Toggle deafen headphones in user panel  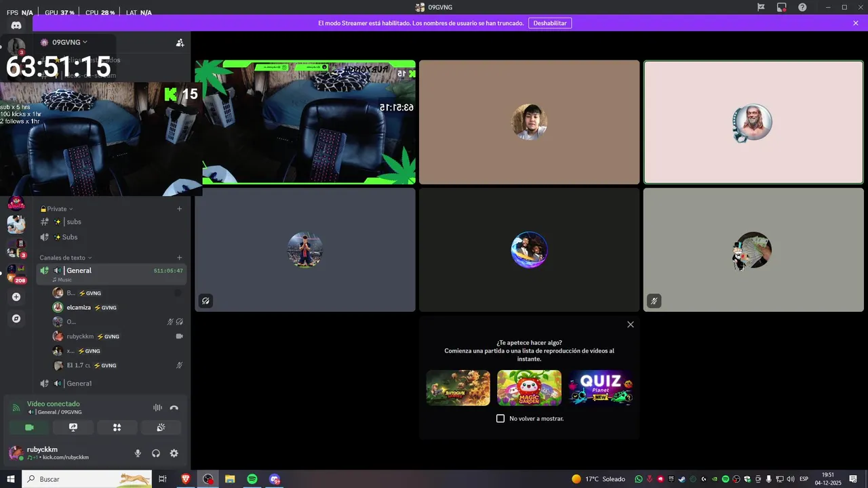[156, 453]
